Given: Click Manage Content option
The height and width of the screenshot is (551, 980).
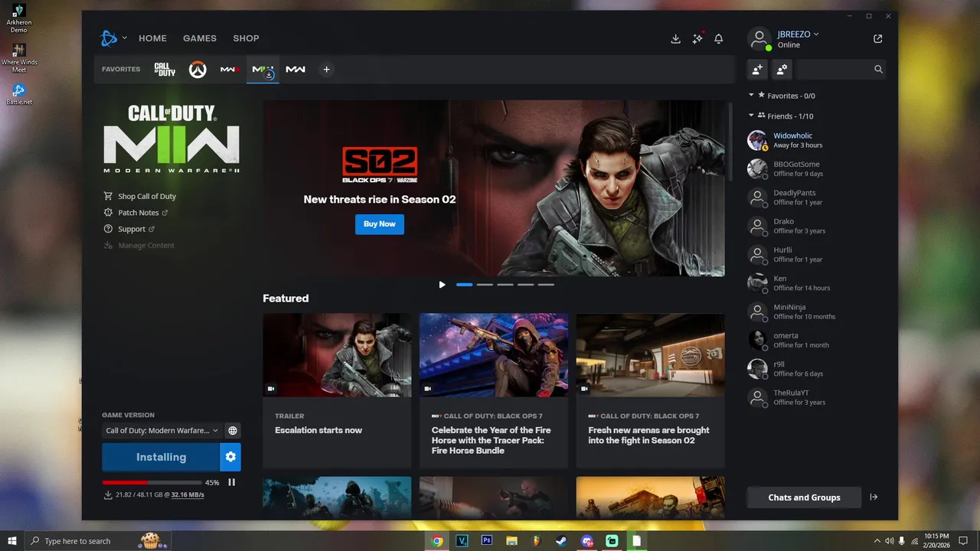Looking at the screenshot, I should click(139, 246).
